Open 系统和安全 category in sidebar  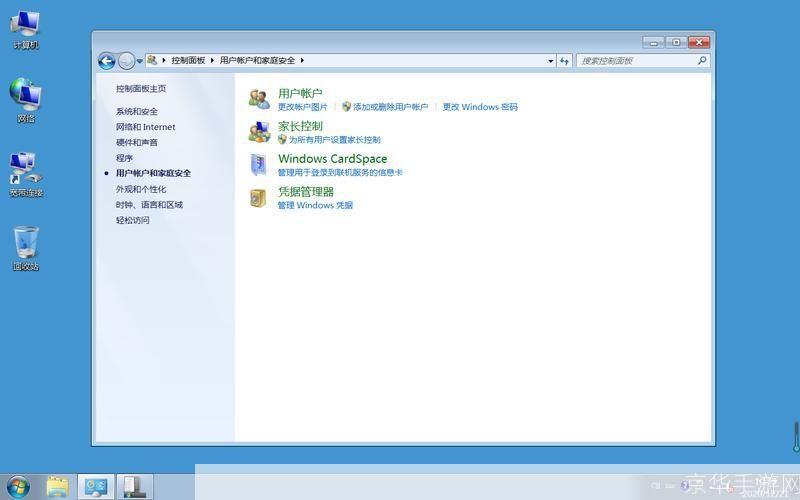[x=137, y=111]
